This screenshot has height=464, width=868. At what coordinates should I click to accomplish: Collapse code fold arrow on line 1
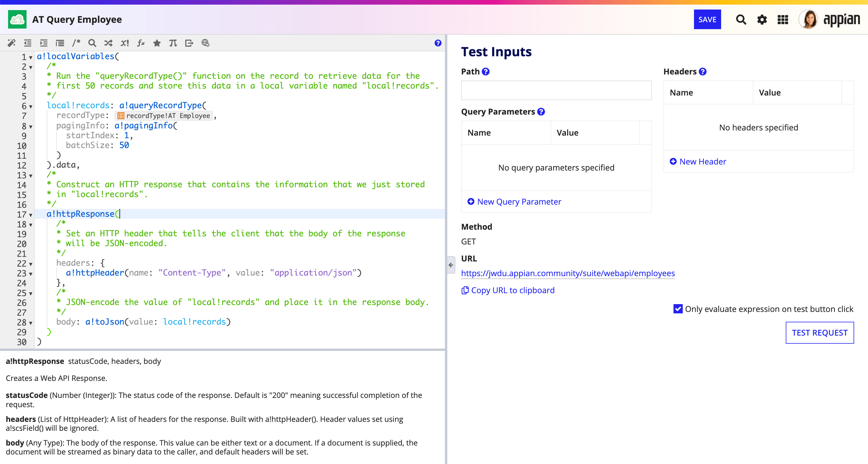tap(31, 58)
